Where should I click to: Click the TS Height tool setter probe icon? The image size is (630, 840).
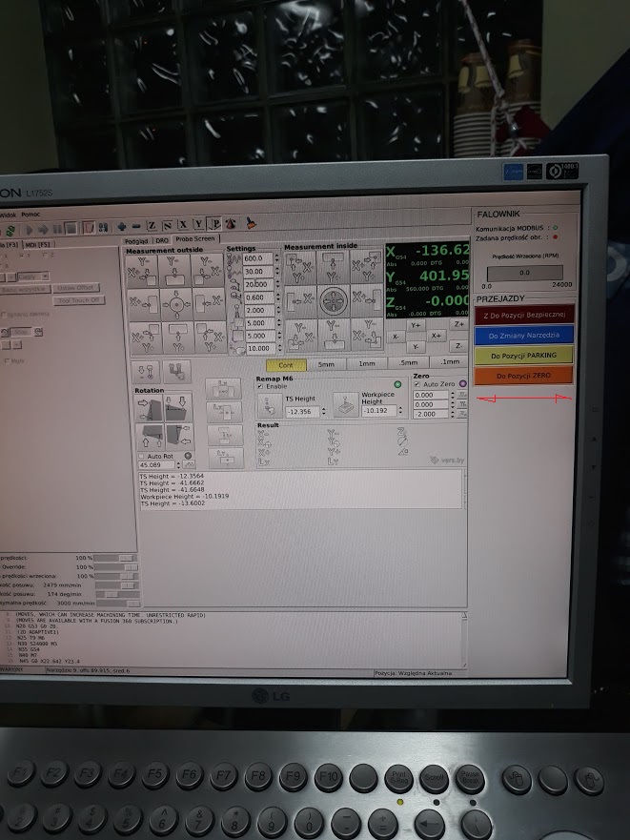point(270,405)
